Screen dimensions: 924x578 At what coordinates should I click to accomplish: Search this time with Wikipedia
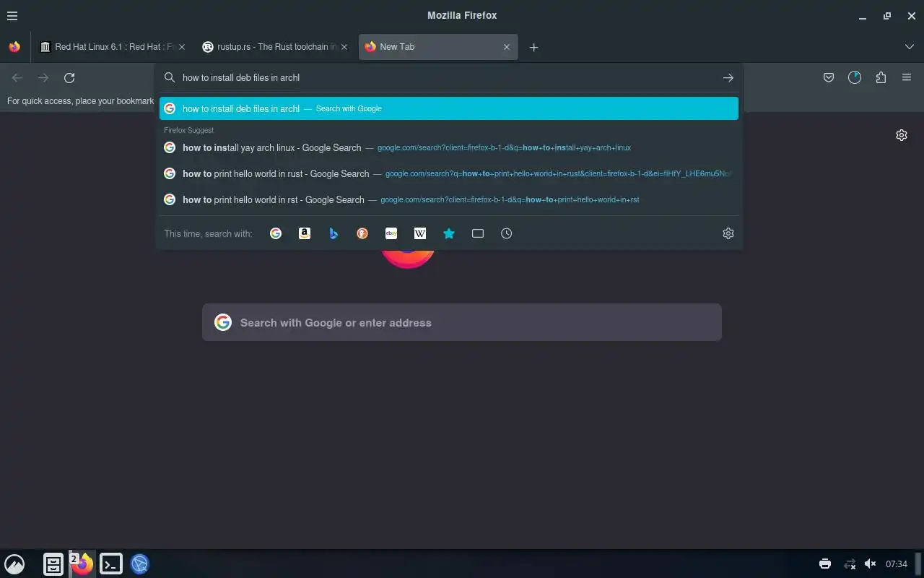tap(420, 233)
